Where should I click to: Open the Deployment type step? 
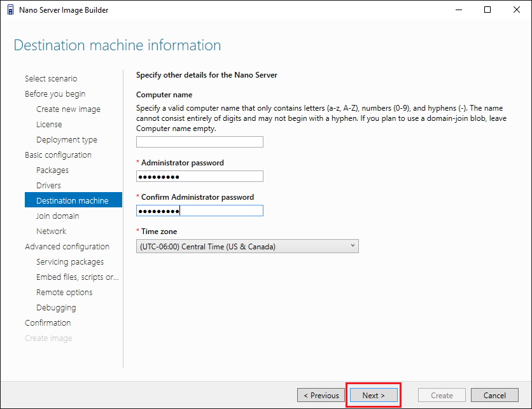tap(66, 139)
